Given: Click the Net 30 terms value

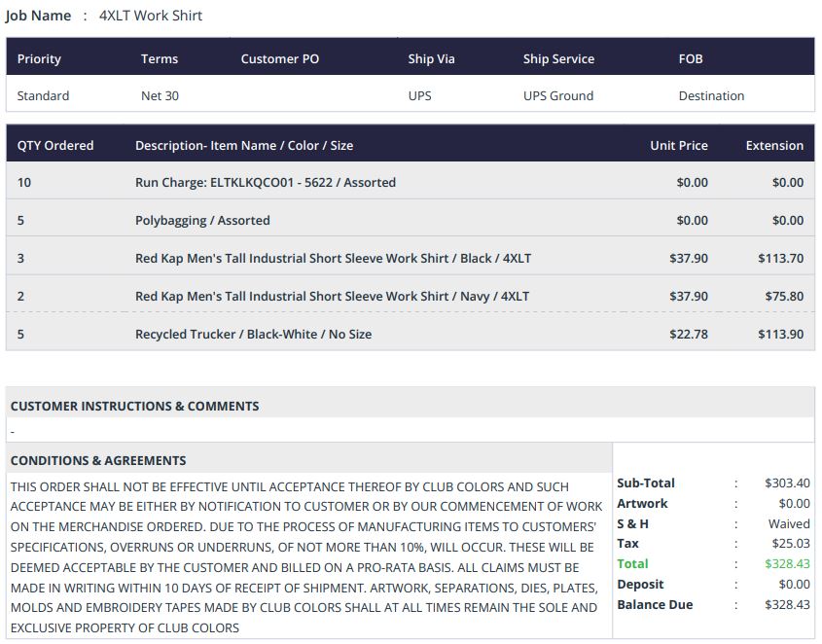Looking at the screenshot, I should 160,96.
